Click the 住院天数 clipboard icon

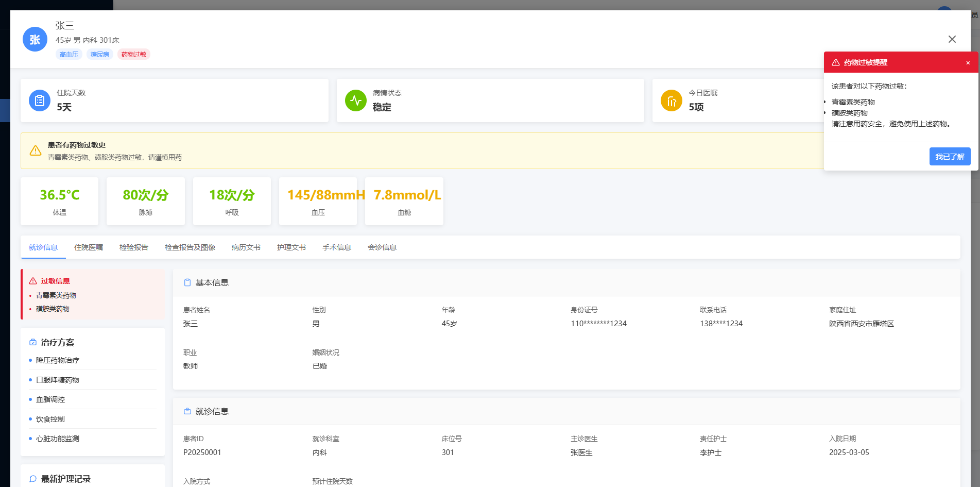(x=40, y=100)
